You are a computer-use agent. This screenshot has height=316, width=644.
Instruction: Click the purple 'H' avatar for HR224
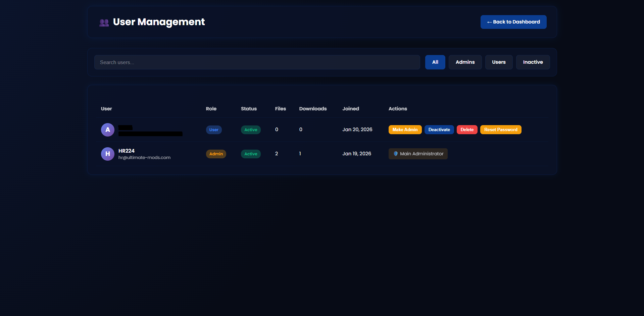(x=108, y=154)
